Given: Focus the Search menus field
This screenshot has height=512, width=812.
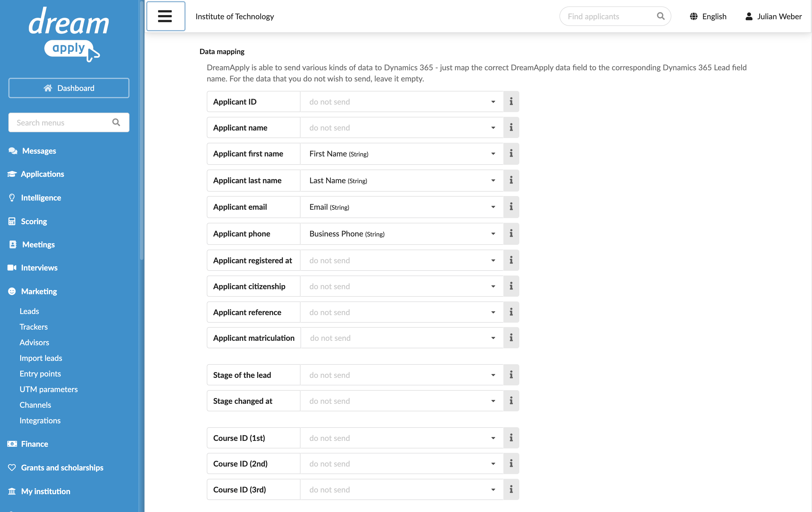Looking at the screenshot, I should (69, 122).
